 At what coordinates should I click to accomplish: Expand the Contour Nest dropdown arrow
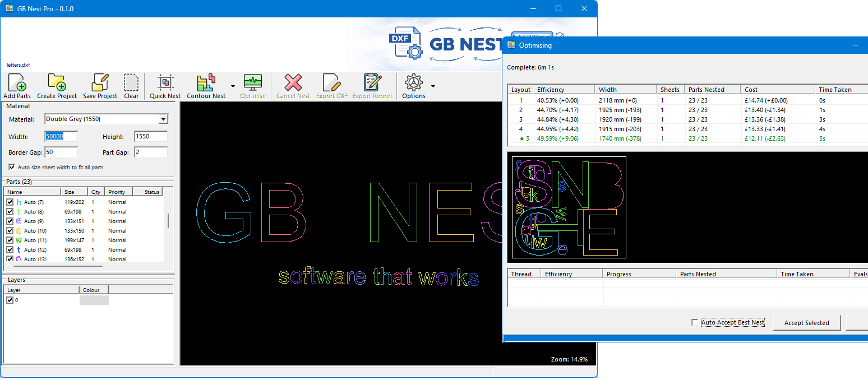[233, 86]
